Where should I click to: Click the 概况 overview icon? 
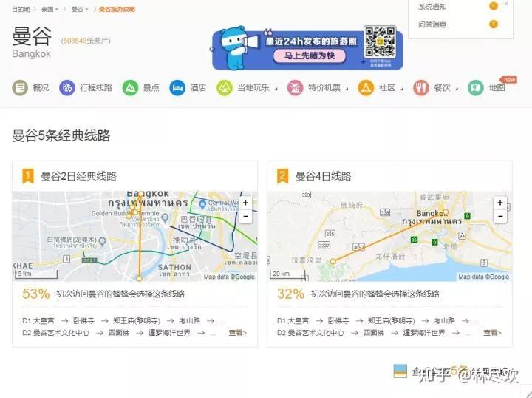(20, 88)
